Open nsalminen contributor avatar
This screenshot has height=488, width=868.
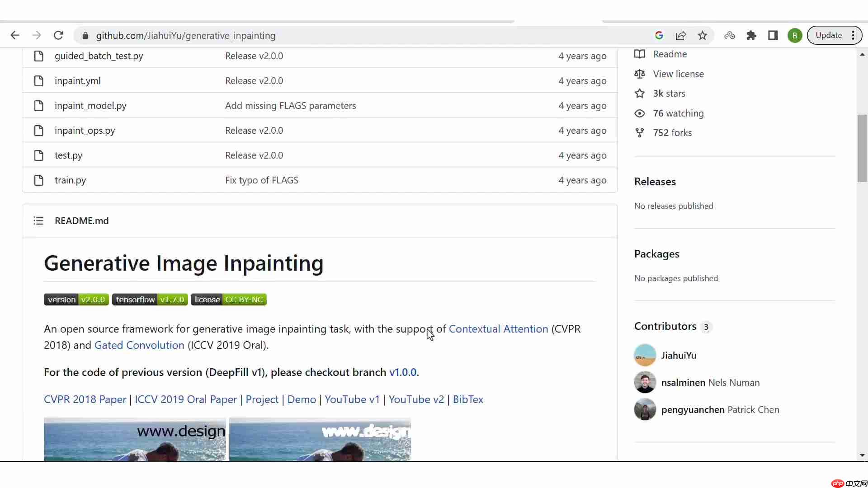(645, 382)
